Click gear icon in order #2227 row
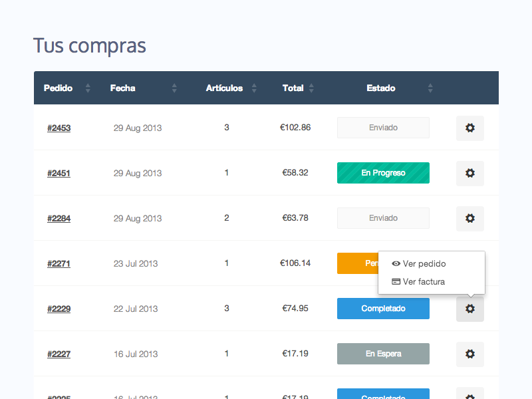 pos(469,354)
